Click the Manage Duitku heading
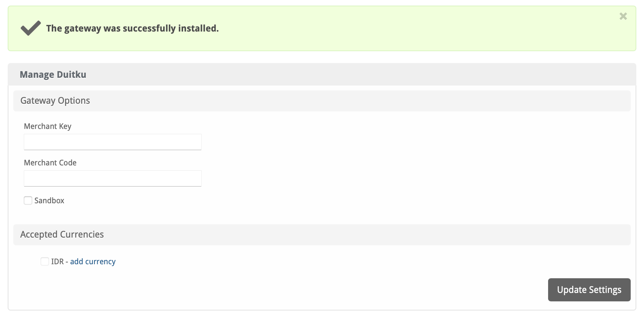 [x=53, y=75]
